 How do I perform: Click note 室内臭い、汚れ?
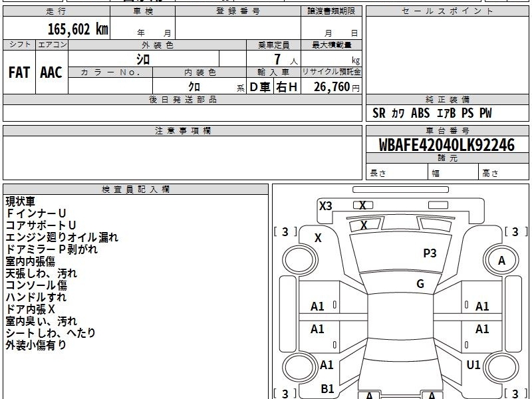[x=41, y=321]
